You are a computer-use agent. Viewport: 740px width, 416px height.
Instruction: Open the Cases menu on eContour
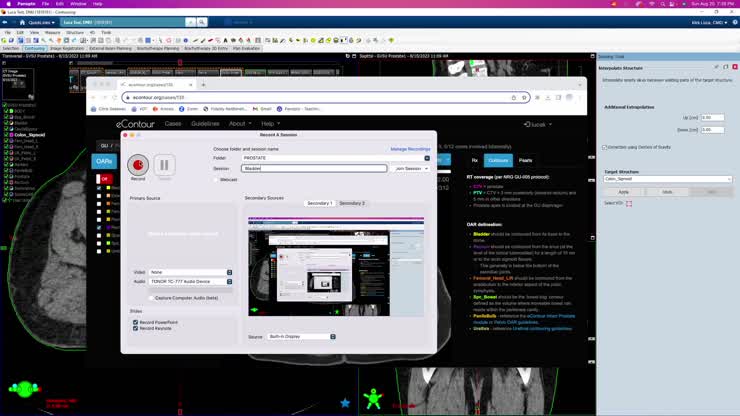click(173, 124)
